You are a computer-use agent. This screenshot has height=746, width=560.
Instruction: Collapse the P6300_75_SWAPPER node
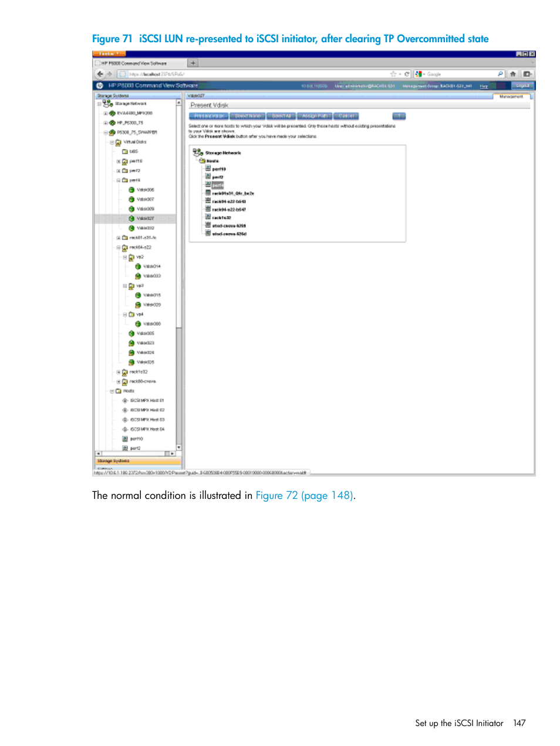[x=106, y=133]
